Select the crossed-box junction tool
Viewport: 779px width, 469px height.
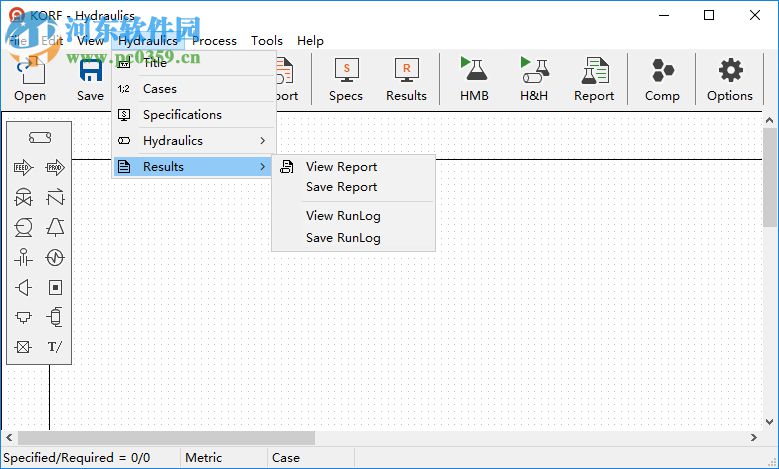pyautogui.click(x=23, y=347)
